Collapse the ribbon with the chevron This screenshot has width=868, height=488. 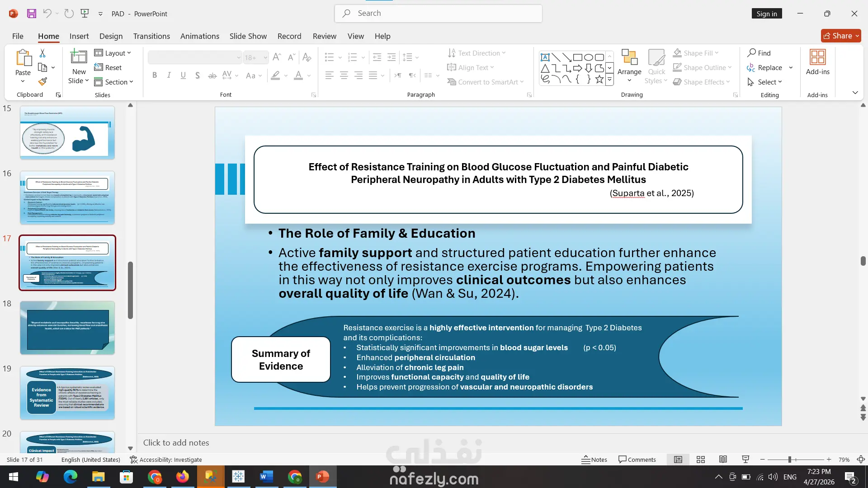[x=855, y=93]
